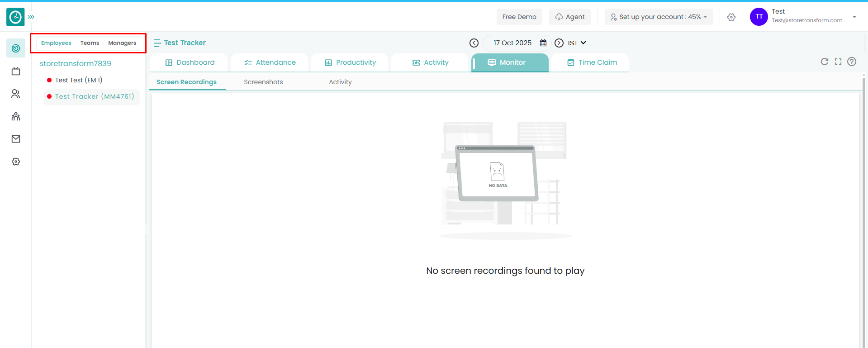The image size is (868, 348).
Task: Expand the sidebar with triple-chevron icon
Action: click(31, 17)
